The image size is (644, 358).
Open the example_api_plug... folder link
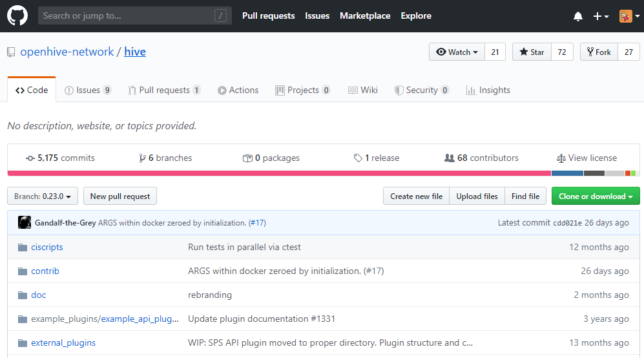pos(140,319)
